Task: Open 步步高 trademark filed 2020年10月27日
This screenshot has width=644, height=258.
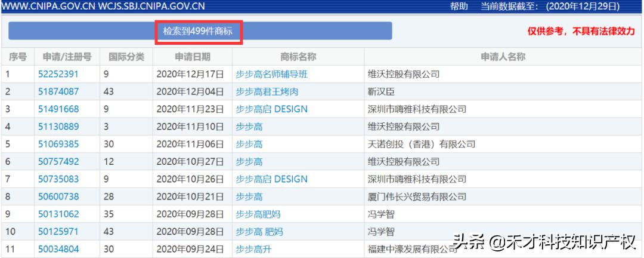Action: coord(249,162)
